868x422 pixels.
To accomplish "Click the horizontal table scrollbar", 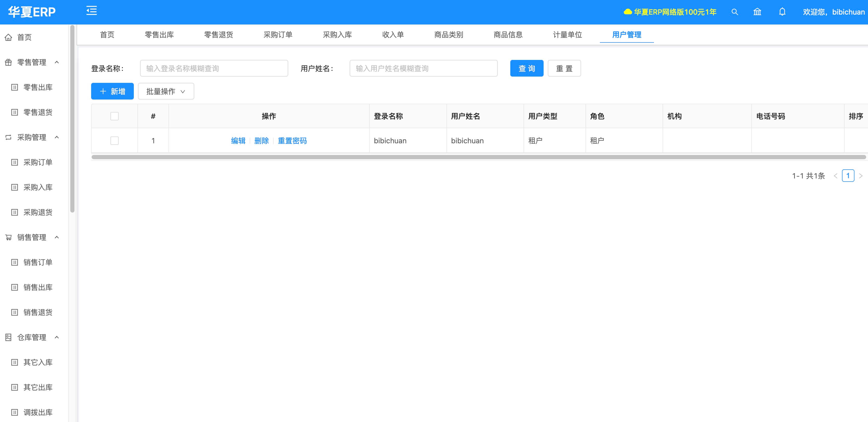I will [479, 157].
